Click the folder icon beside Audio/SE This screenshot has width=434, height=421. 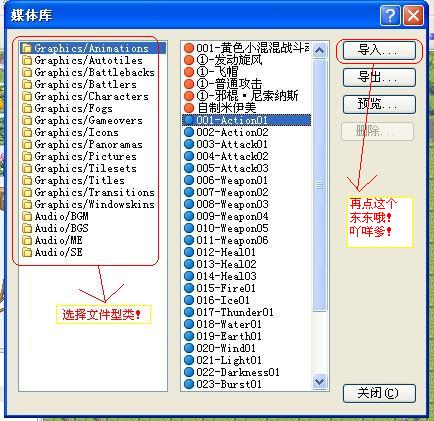(26, 252)
